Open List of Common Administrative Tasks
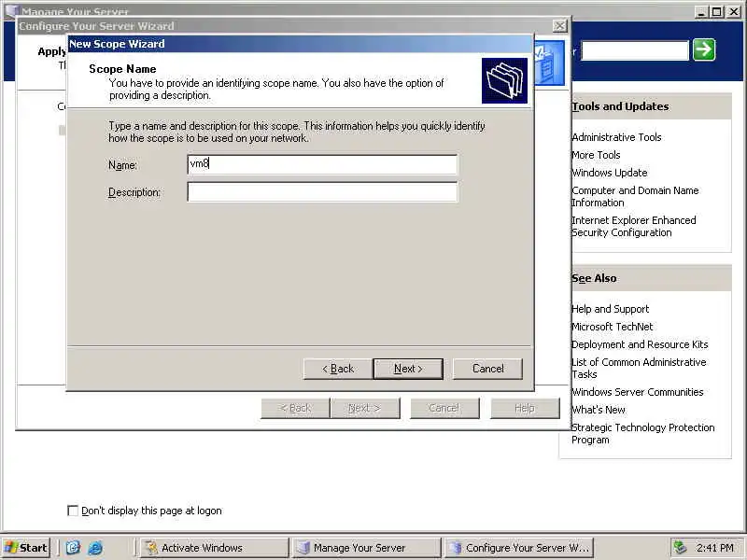 pyautogui.click(x=639, y=368)
